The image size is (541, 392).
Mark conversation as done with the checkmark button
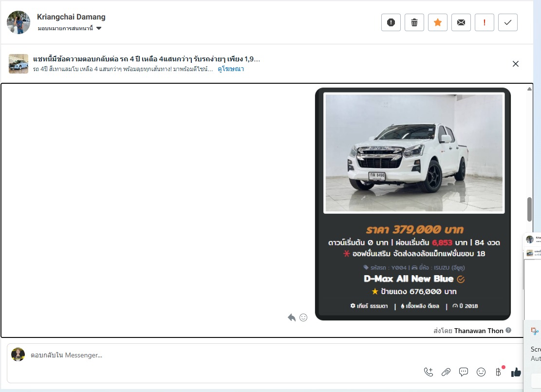(x=508, y=22)
